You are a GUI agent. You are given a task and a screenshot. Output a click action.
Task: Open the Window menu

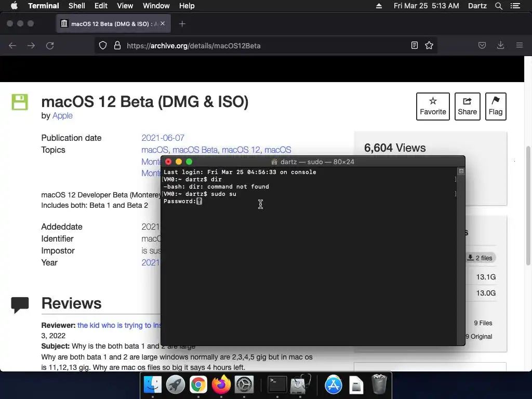[156, 6]
